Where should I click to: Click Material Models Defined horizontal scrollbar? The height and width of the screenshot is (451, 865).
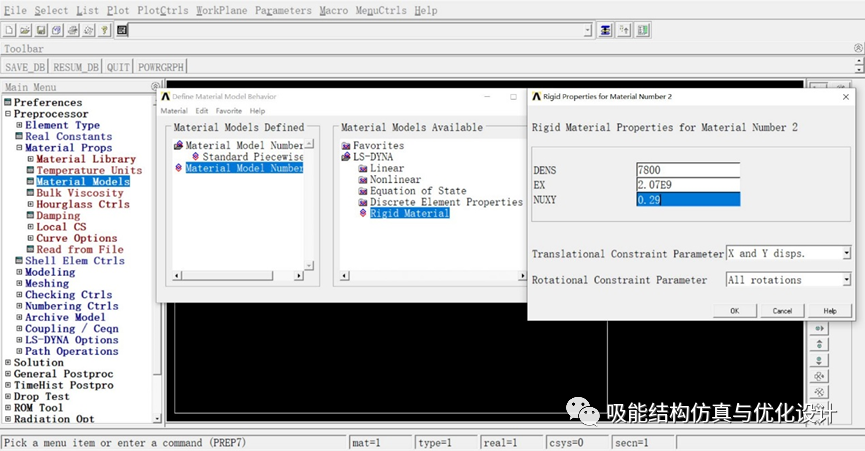point(238,275)
